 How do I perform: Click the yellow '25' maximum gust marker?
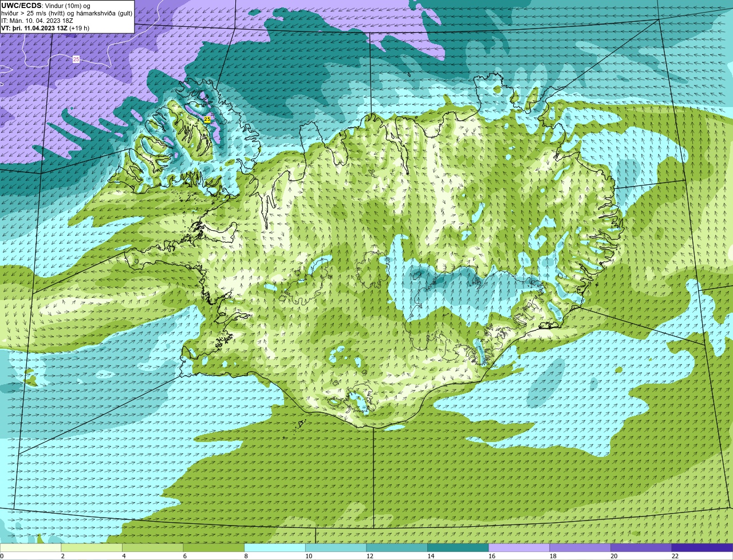click(x=207, y=119)
